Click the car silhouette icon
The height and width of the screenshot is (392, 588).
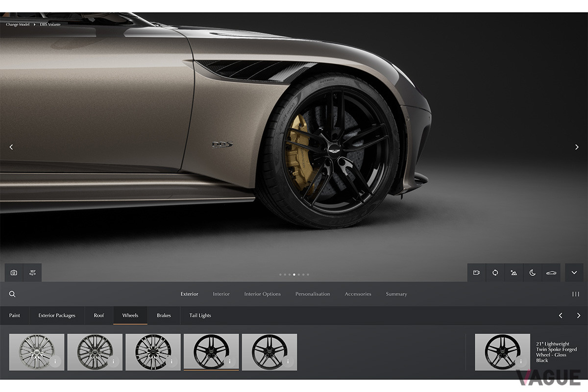[x=551, y=273]
